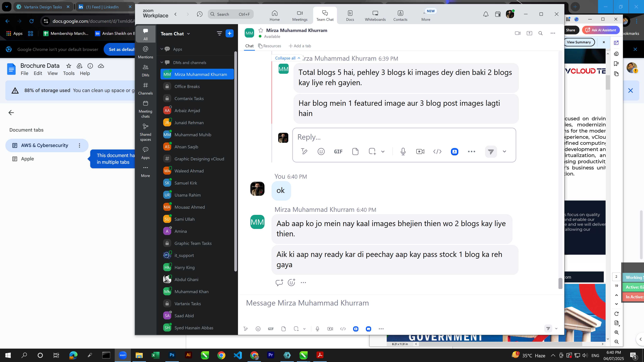This screenshot has height=362, width=644.
Task: Go back using Zoom header back arrow
Action: pos(175,14)
